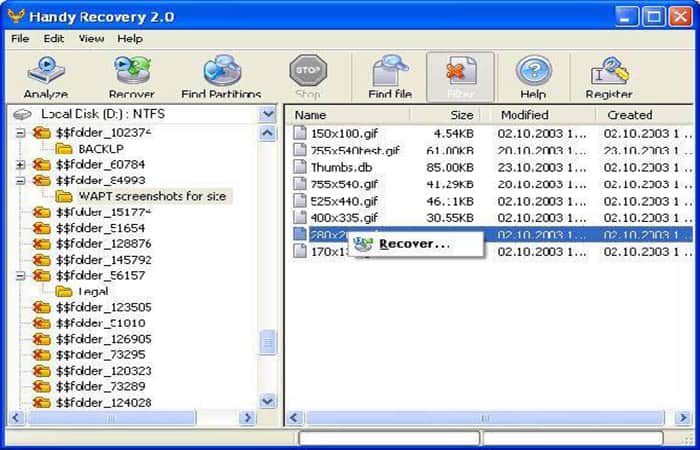This screenshot has width=700, height=450.
Task: Click the file icon of 755x540.gif
Action: 300,183
